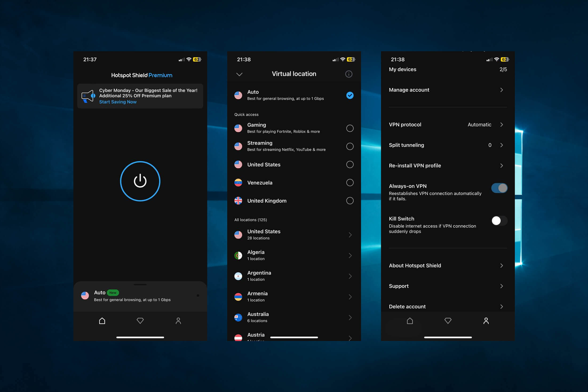Toggle Always-on VPN switch
This screenshot has height=392, width=588.
[x=499, y=188]
